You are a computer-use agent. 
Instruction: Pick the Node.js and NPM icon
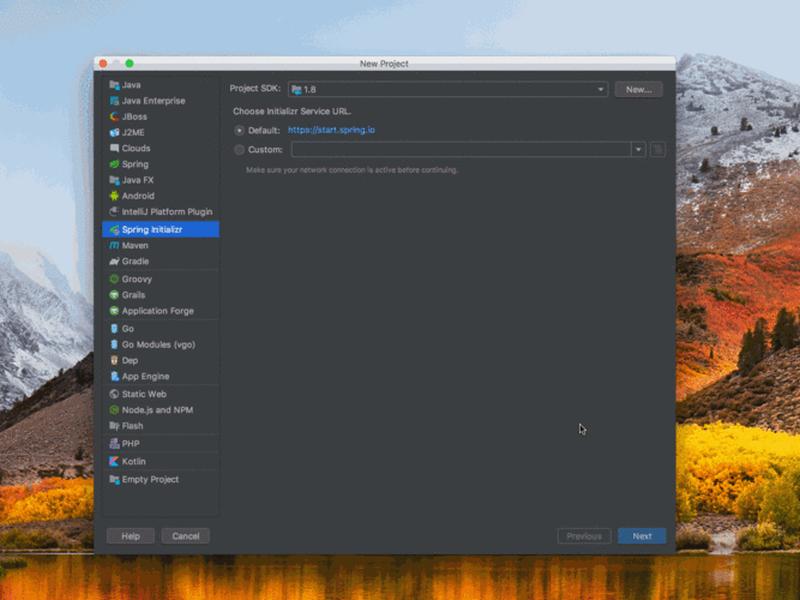pos(114,410)
